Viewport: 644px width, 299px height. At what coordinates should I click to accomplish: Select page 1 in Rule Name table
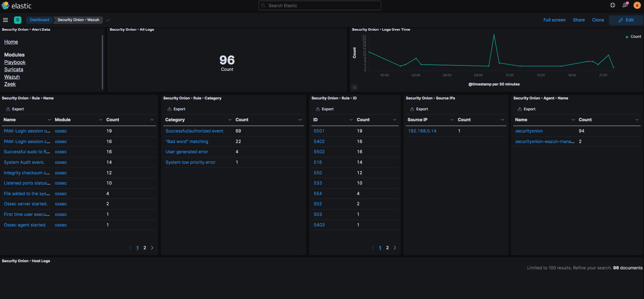138,248
